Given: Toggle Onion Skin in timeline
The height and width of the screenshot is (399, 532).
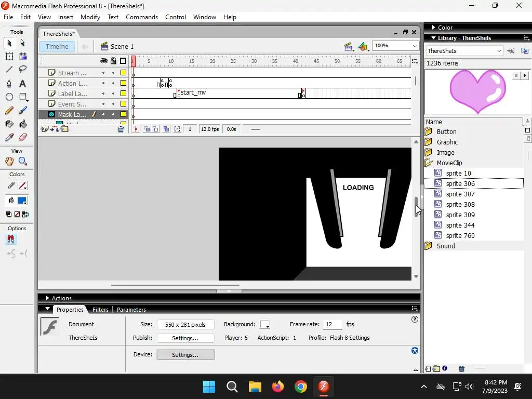Looking at the screenshot, I should (147, 129).
